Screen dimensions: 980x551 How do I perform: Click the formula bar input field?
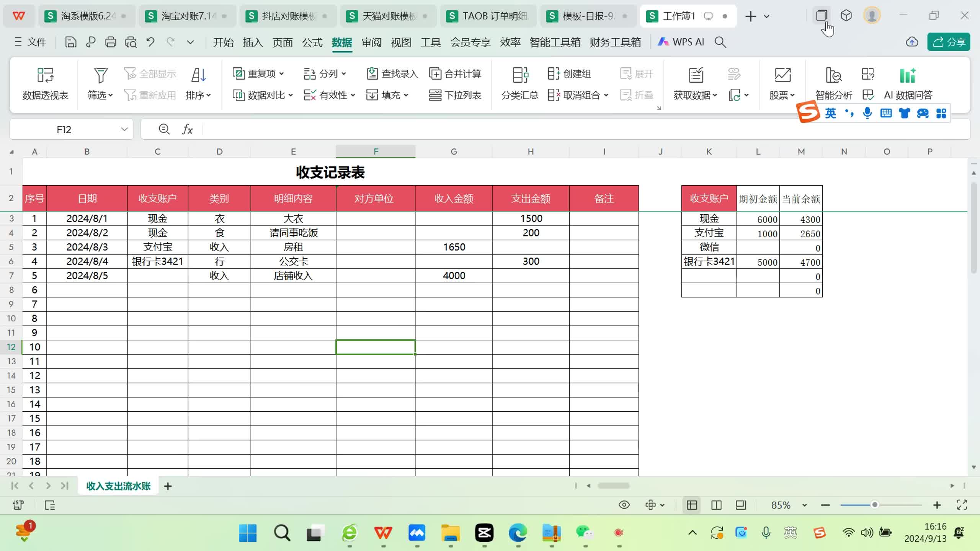(586, 129)
